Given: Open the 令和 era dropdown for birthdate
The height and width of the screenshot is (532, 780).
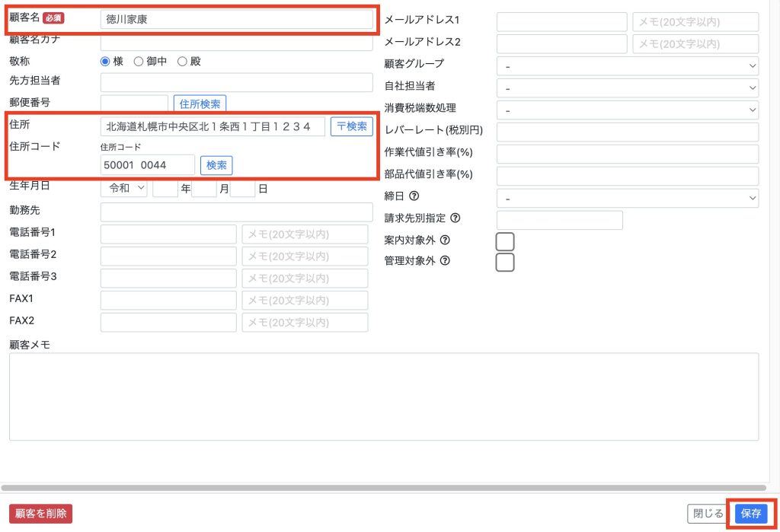Looking at the screenshot, I should point(123,190).
